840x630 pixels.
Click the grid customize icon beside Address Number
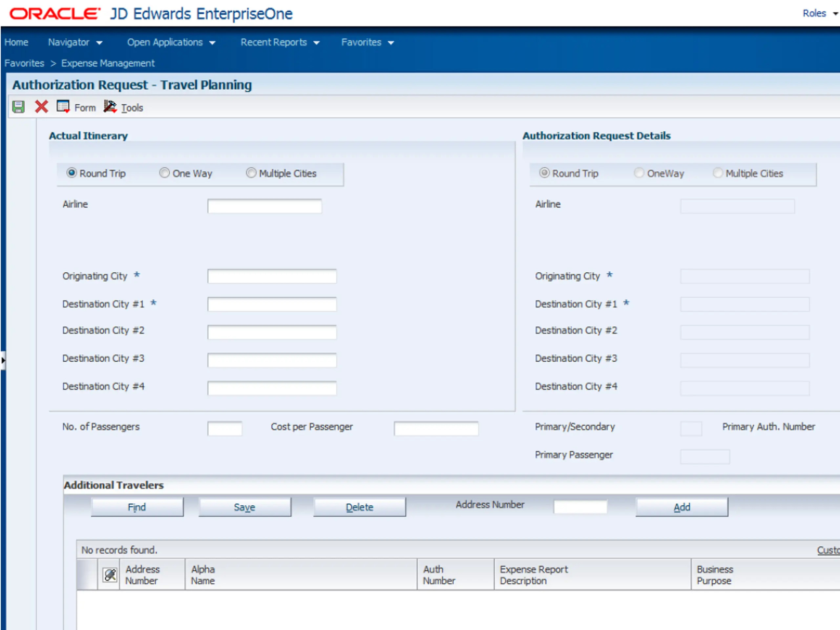(x=110, y=575)
